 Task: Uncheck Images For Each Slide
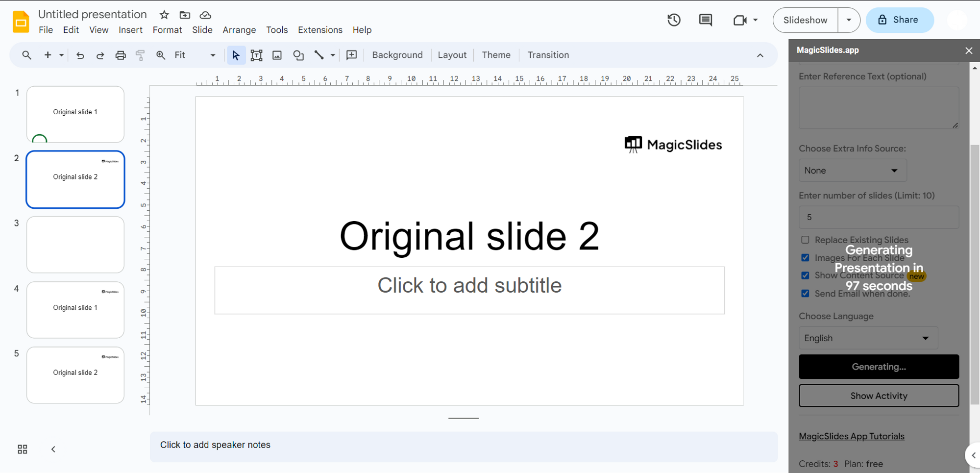[805, 258]
